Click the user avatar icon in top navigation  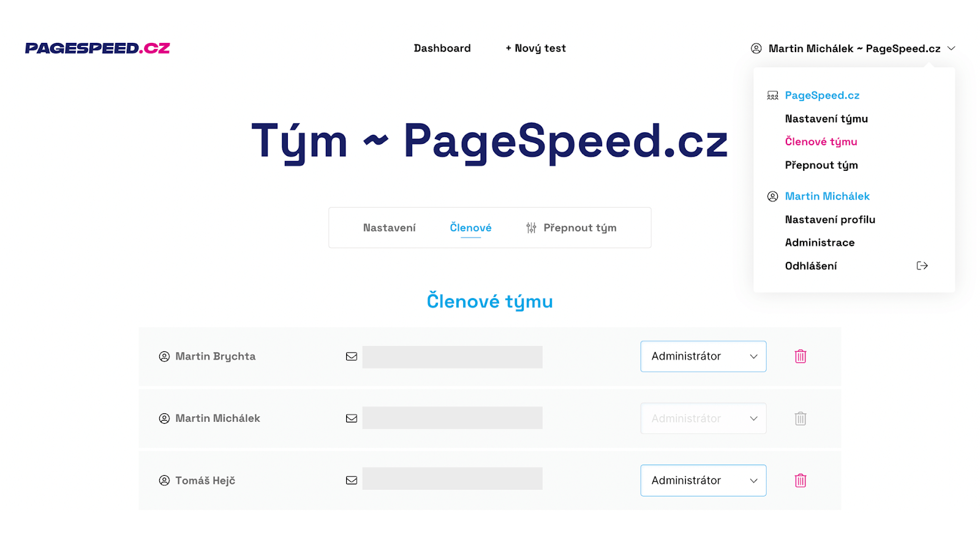tap(756, 48)
